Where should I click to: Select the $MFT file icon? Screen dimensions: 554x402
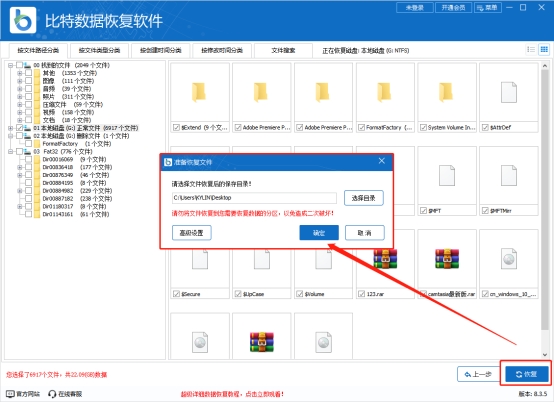[447, 176]
